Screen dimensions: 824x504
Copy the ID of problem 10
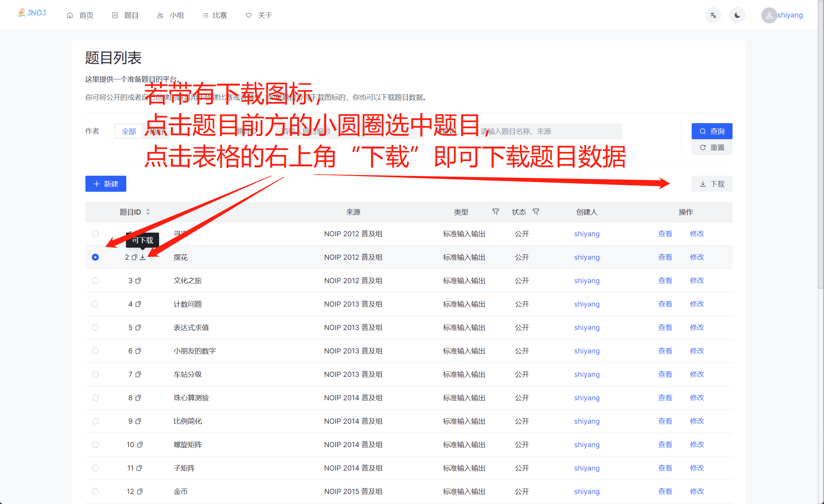click(140, 445)
